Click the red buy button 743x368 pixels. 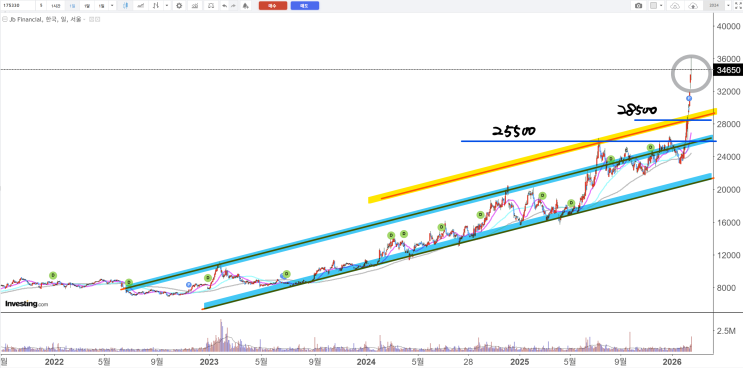pos(273,6)
